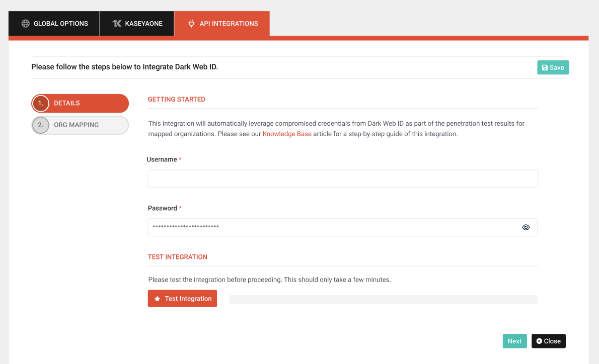
Task: Click the KaseyaOne K logo icon
Action: (x=117, y=24)
